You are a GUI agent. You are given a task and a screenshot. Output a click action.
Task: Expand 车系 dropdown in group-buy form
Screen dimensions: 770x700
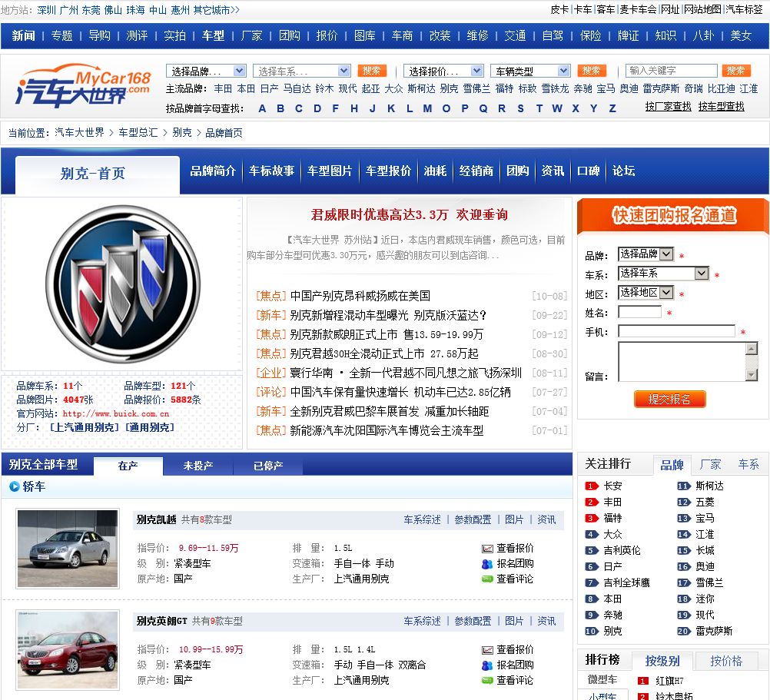663,274
